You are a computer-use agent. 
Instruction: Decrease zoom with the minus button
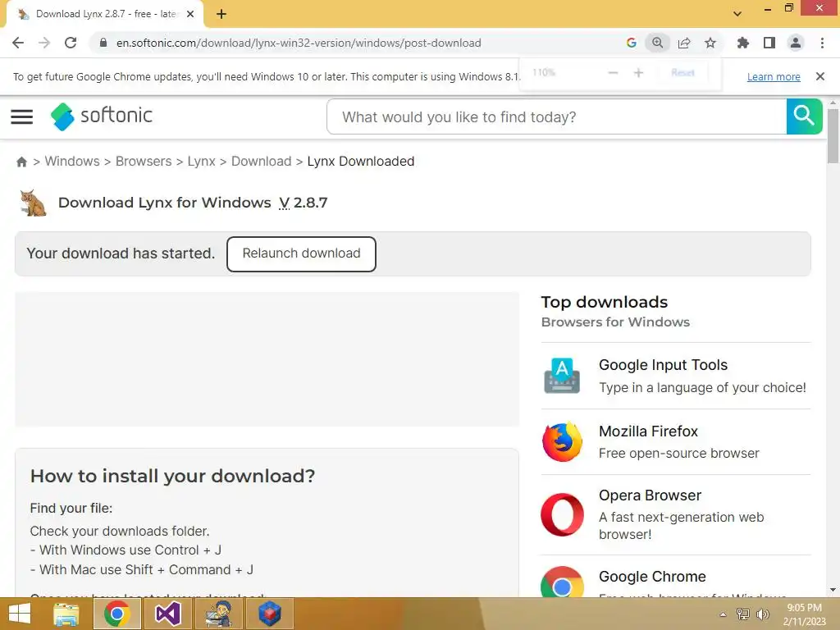[614, 72]
